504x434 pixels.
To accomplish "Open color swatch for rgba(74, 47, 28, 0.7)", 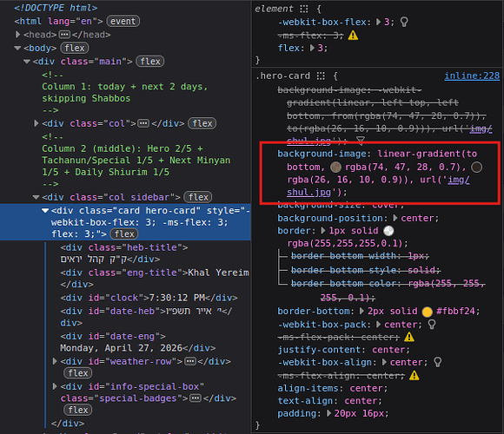I will pyautogui.click(x=335, y=167).
